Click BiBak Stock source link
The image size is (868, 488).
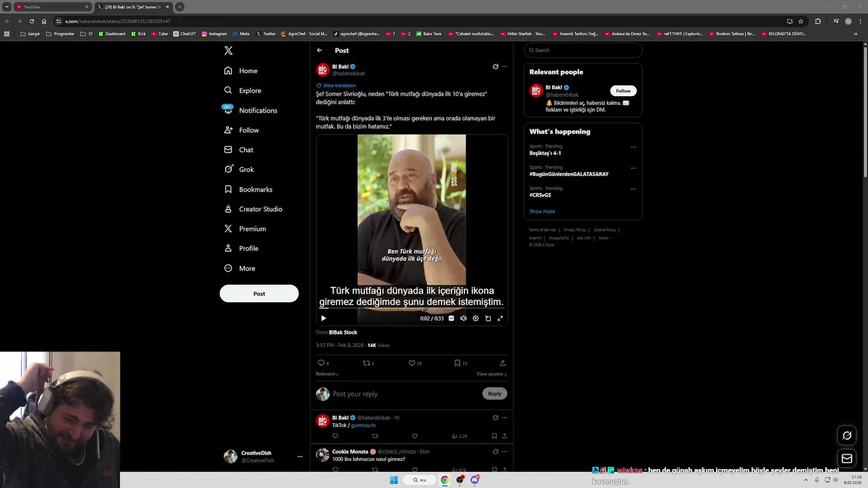[x=343, y=332]
